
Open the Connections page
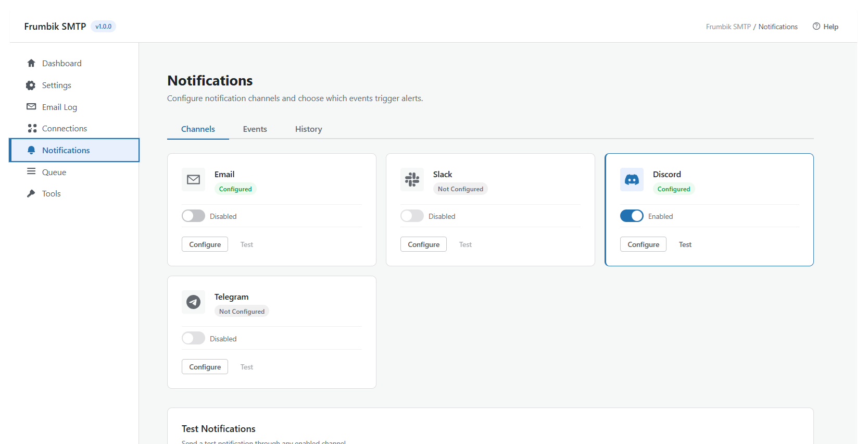click(74, 128)
